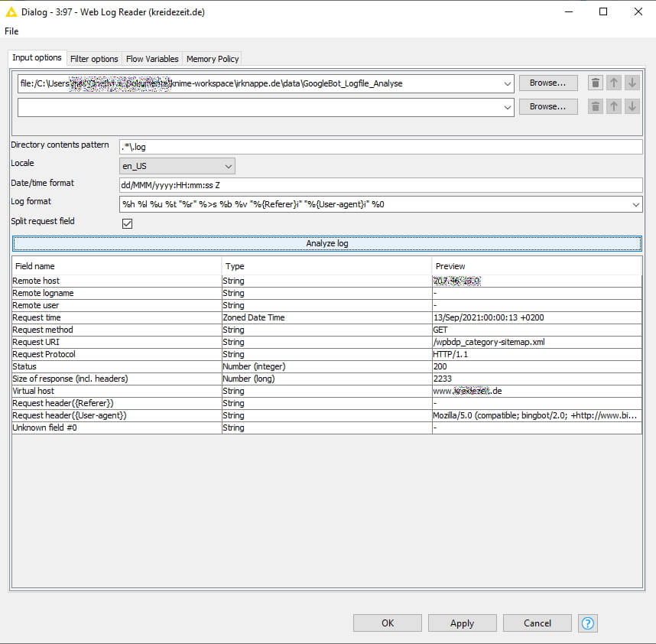Open the File menu
Viewport: 656px width, 644px height.
click(11, 31)
